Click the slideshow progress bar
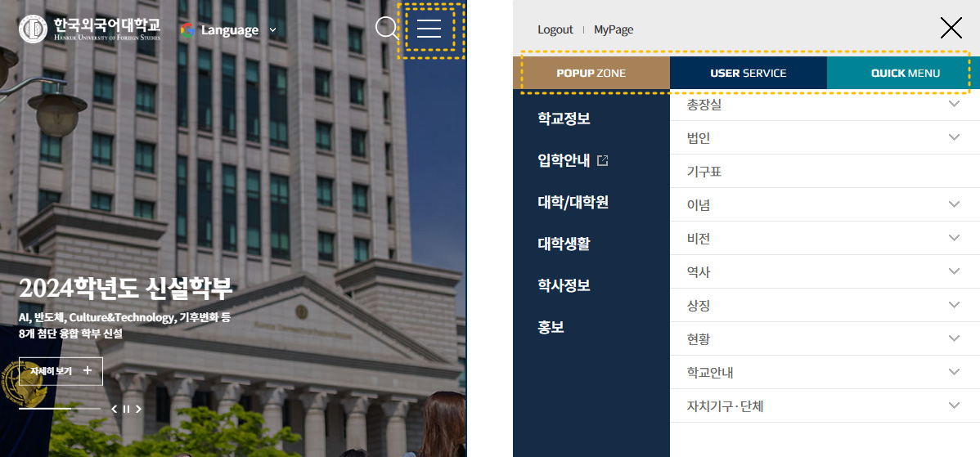The image size is (980, 457). (x=60, y=408)
